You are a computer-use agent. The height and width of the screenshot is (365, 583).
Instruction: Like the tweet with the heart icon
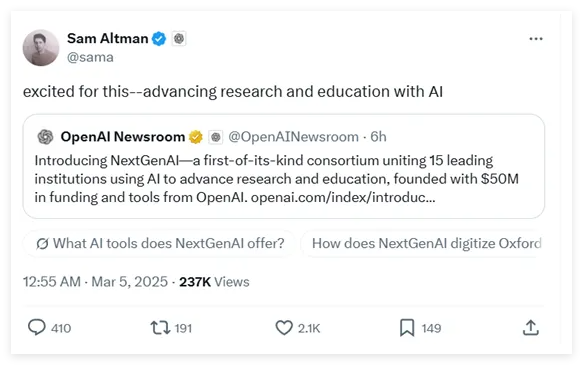(x=284, y=328)
